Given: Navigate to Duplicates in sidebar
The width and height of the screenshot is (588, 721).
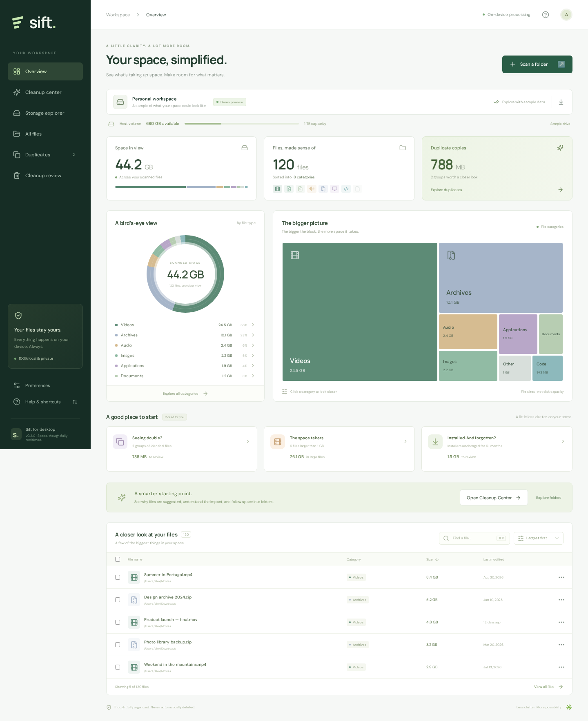Looking at the screenshot, I should 45,155.
